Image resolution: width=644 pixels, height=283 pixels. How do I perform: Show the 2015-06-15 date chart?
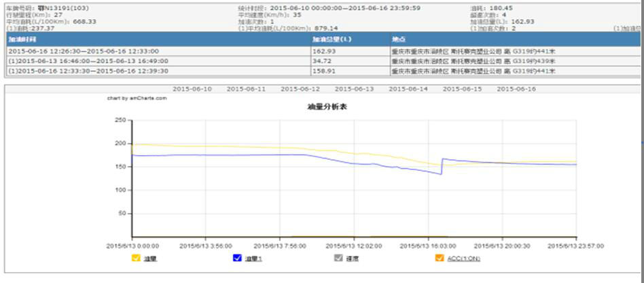463,89
